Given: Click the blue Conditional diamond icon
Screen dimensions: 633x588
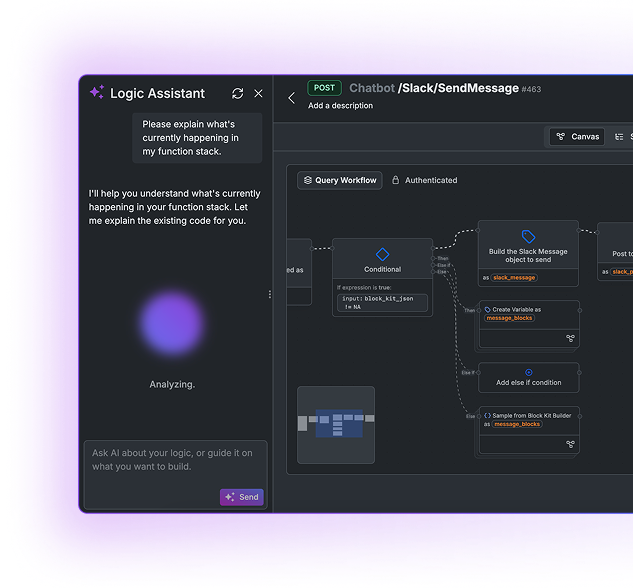Looking at the screenshot, I should pos(382,254).
